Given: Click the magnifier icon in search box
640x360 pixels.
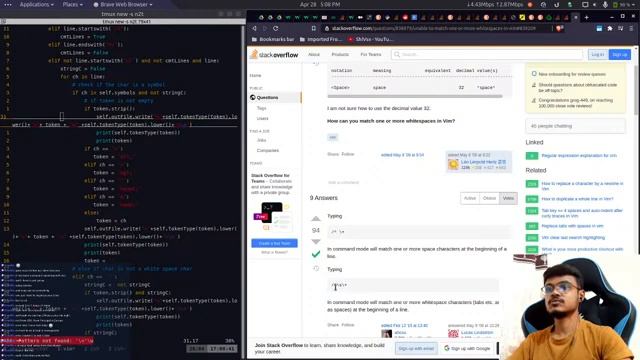Looking at the screenshot, I should (x=397, y=54).
